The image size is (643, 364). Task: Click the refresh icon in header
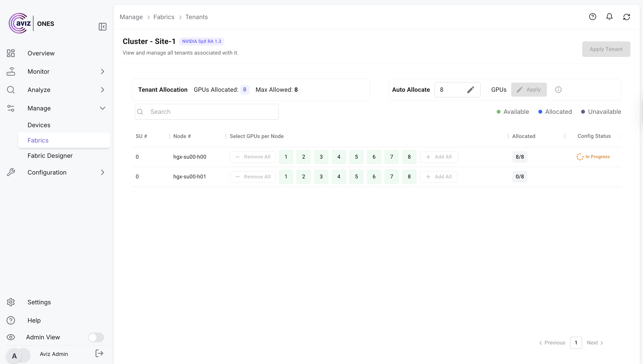(626, 17)
